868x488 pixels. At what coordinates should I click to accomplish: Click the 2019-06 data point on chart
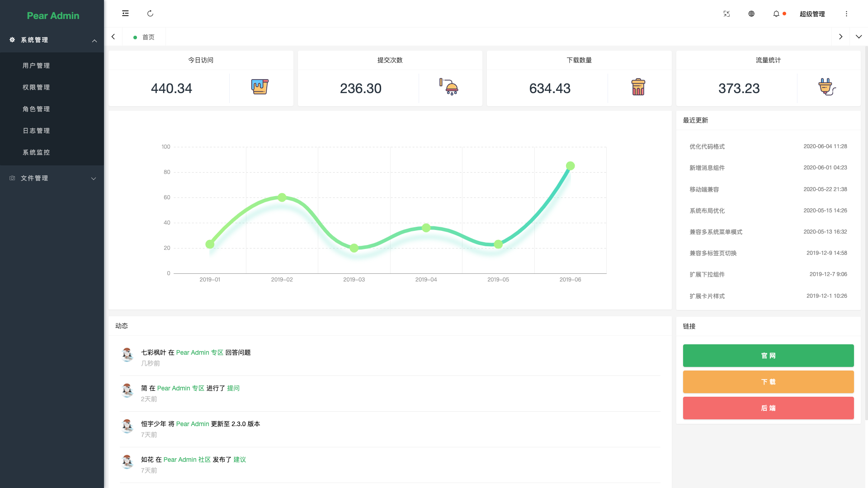coord(570,166)
